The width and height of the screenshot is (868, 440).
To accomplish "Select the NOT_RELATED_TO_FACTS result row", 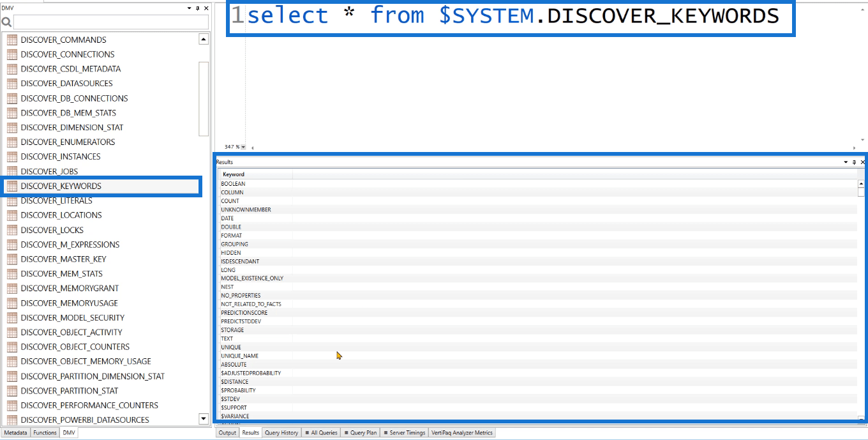I will (x=537, y=304).
